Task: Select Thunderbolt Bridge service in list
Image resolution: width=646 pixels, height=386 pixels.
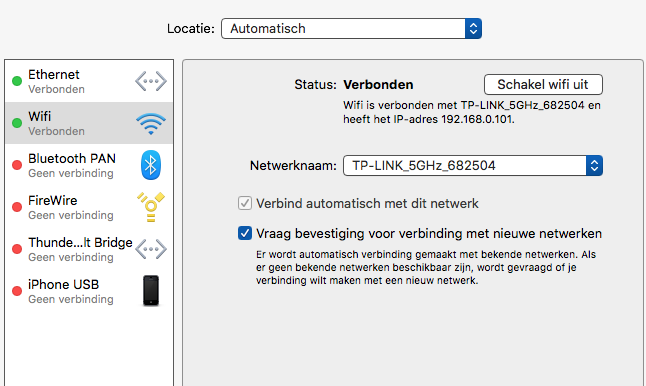Action: point(89,249)
